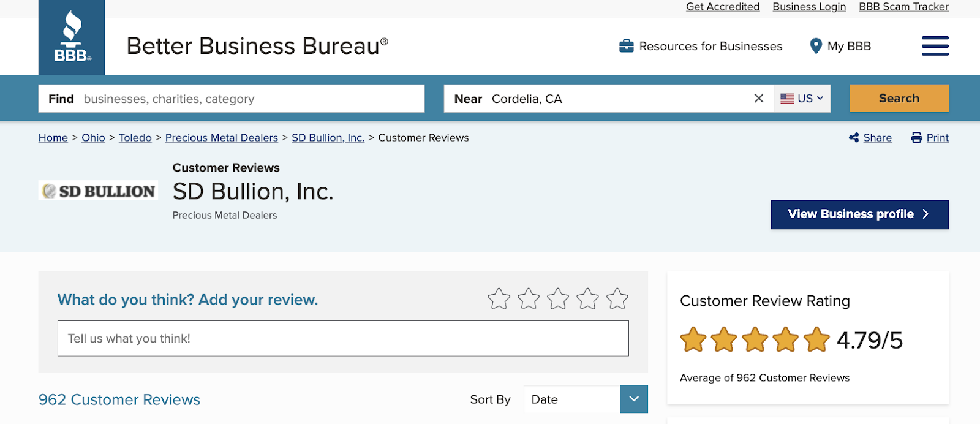Click the Print link
Screen dimensions: 980x424
pos(937,138)
